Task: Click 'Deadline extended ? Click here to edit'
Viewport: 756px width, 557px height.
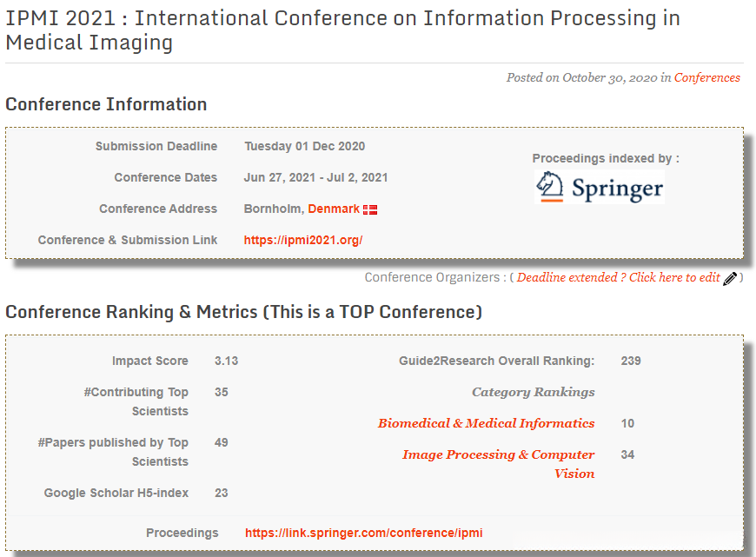Action: (618, 277)
